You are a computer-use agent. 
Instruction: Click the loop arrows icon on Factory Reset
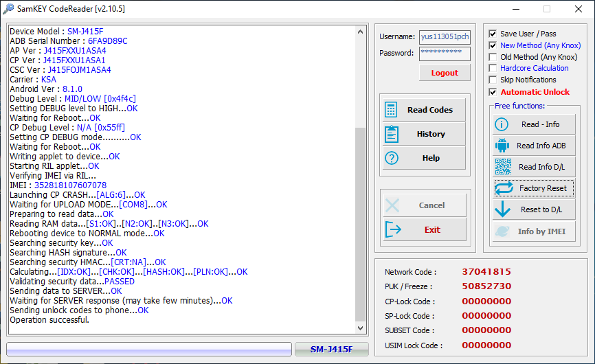(504, 188)
